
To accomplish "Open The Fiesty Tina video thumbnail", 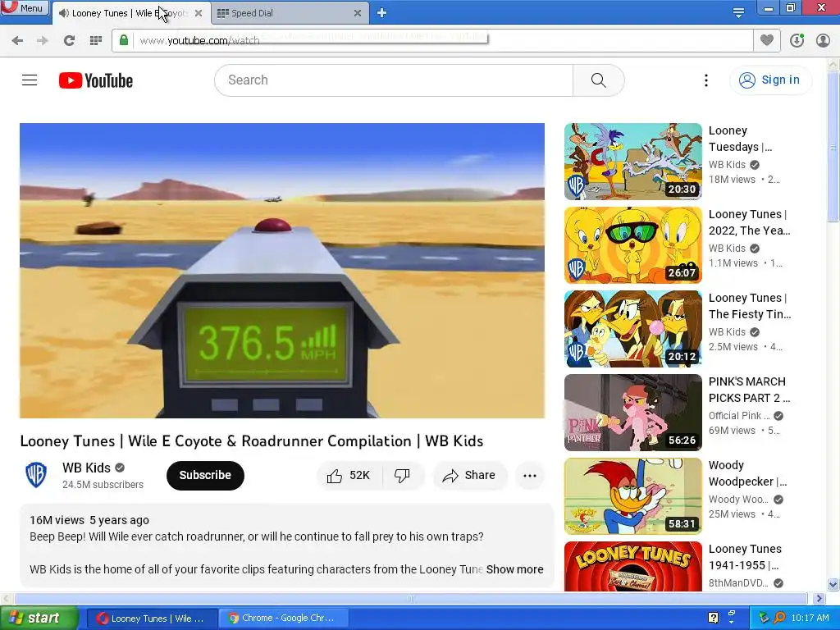I will pyautogui.click(x=632, y=329).
